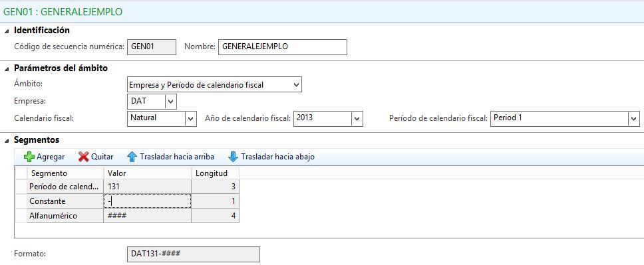Screen dimensions: 644x265
Task: Click the Nombre field GENERALEJEMPLO
Action: (x=283, y=46)
